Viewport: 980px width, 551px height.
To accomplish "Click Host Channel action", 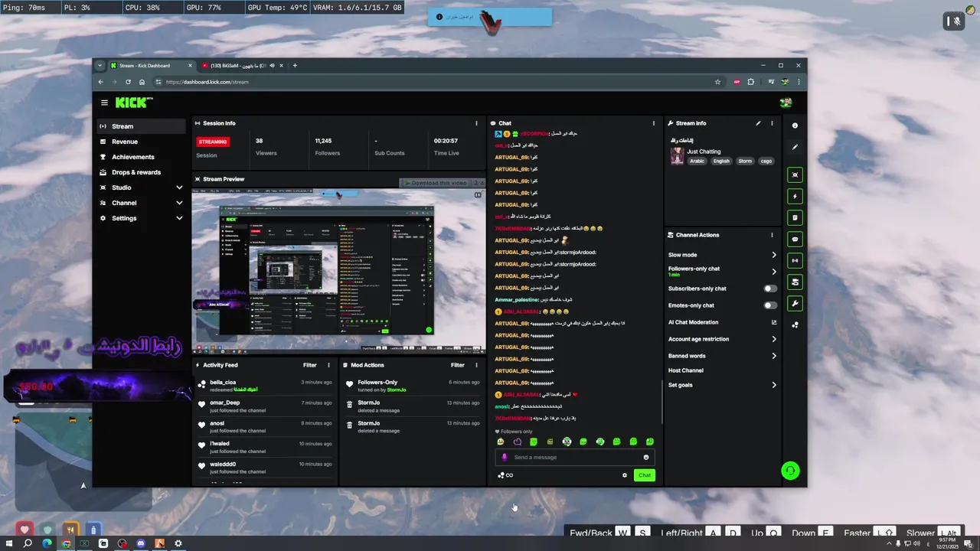I will pos(686,370).
